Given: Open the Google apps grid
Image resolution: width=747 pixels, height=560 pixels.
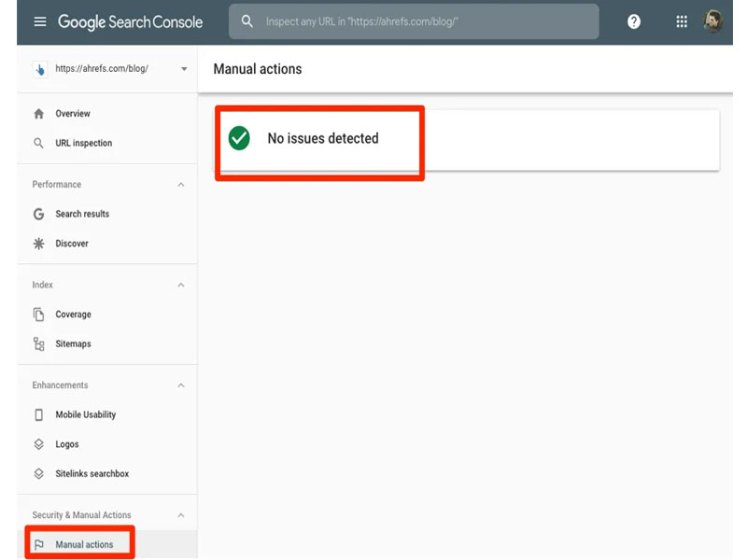Looking at the screenshot, I should click(x=682, y=21).
